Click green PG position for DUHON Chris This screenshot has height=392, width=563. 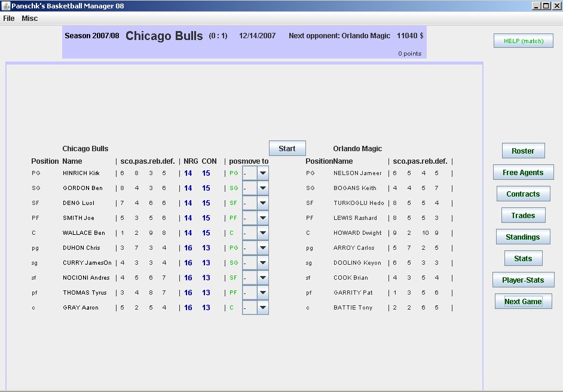coord(234,248)
